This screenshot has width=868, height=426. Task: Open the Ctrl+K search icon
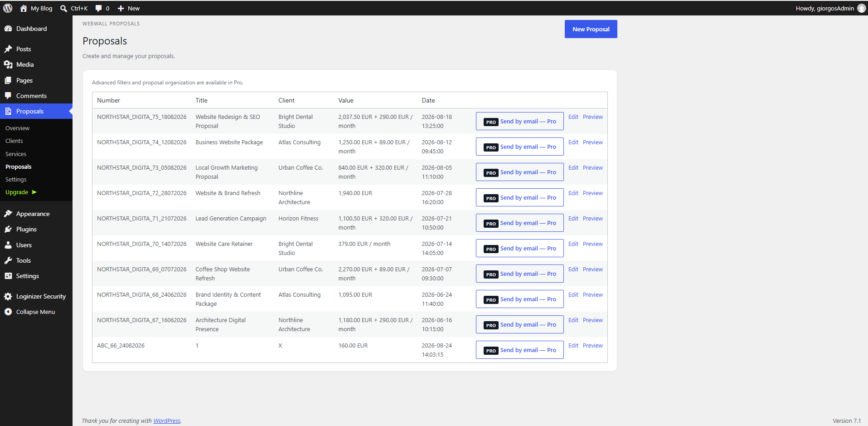tap(64, 8)
